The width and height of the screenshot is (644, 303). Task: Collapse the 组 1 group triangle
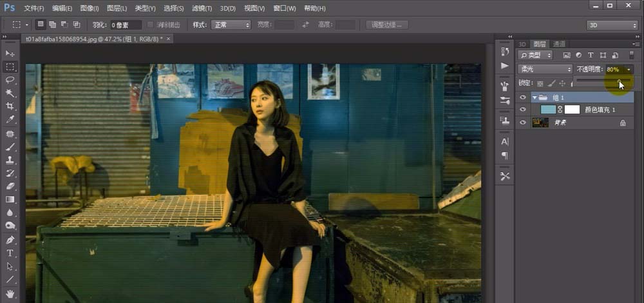pos(535,97)
